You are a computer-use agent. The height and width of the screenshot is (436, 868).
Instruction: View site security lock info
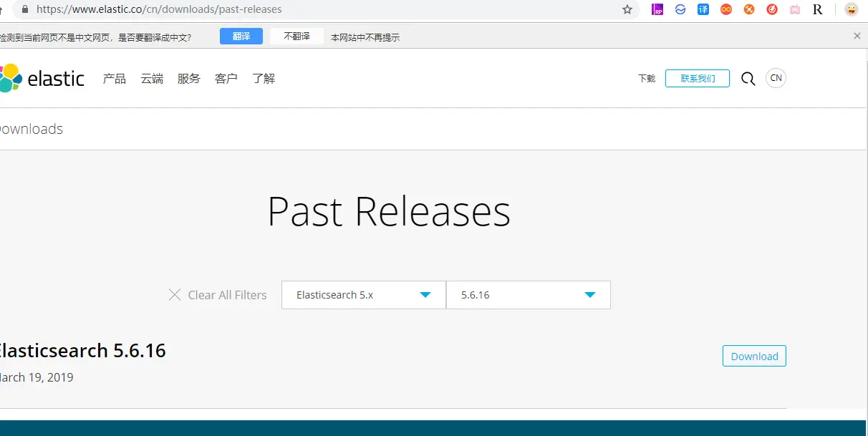point(26,9)
